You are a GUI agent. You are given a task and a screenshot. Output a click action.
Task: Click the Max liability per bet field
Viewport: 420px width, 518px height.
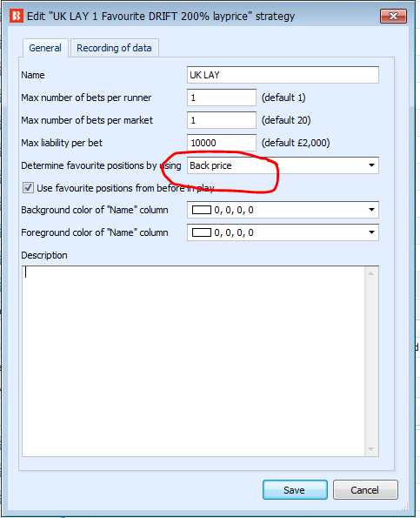[222, 143]
